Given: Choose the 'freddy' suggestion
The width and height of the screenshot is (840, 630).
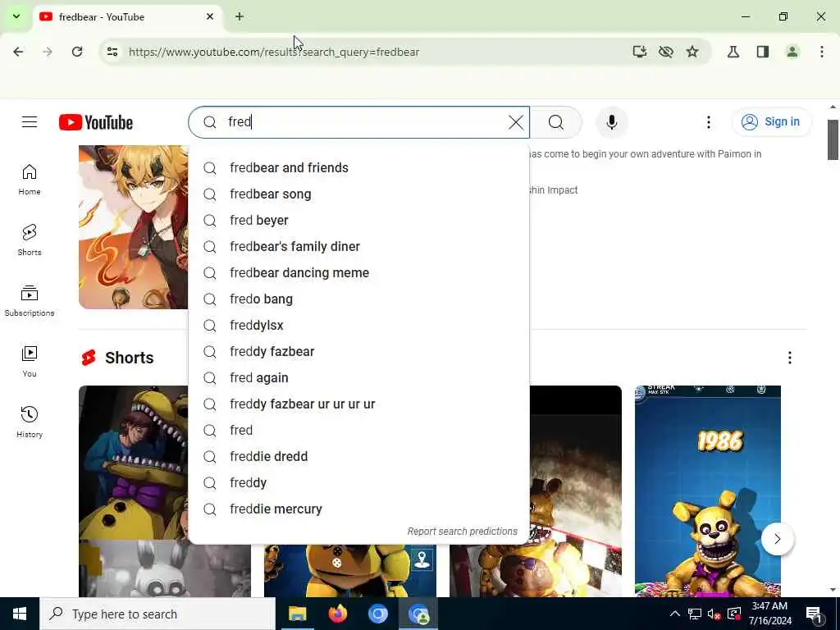Looking at the screenshot, I should coord(358,482).
